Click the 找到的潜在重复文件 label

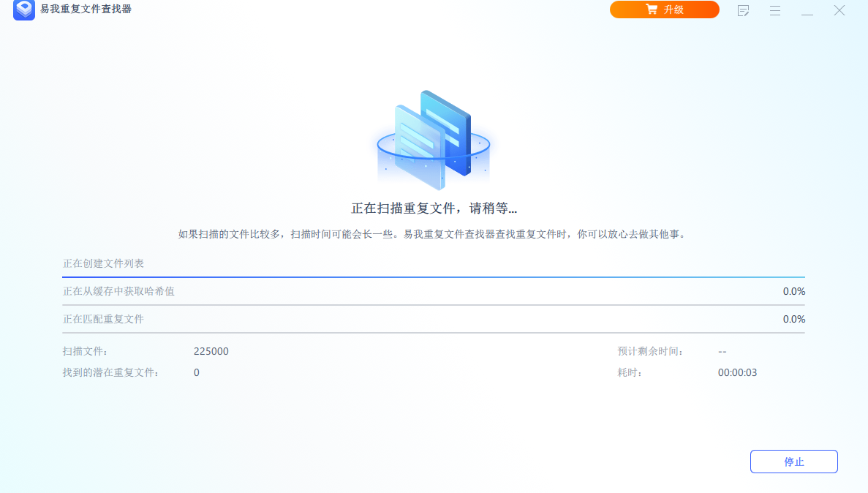click(110, 372)
